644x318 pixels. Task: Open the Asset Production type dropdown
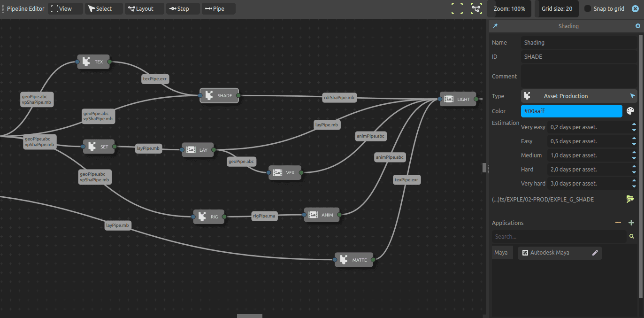pyautogui.click(x=579, y=96)
